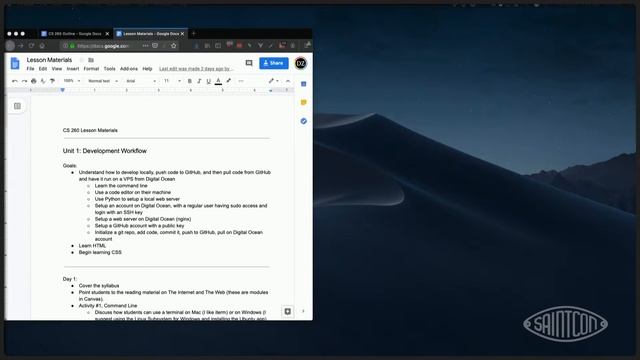The image size is (640, 360).
Task: Click the Print icon
Action: tap(34, 81)
